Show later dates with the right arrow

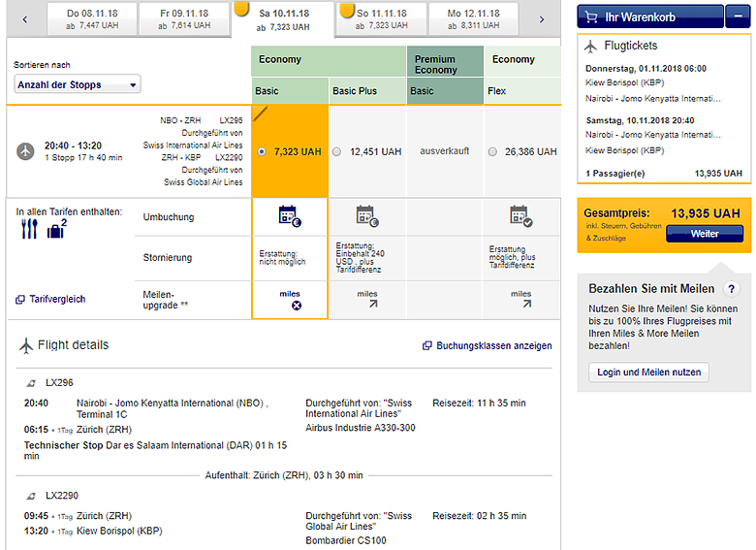click(541, 18)
